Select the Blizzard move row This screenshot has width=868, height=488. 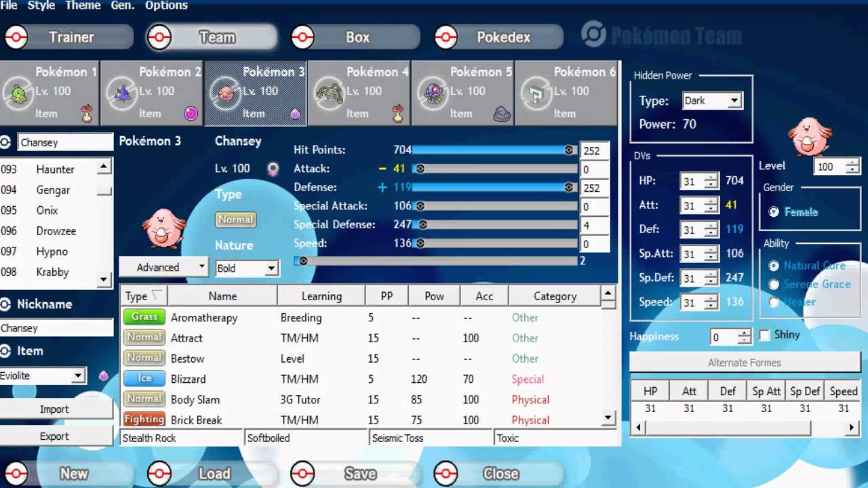(x=361, y=379)
